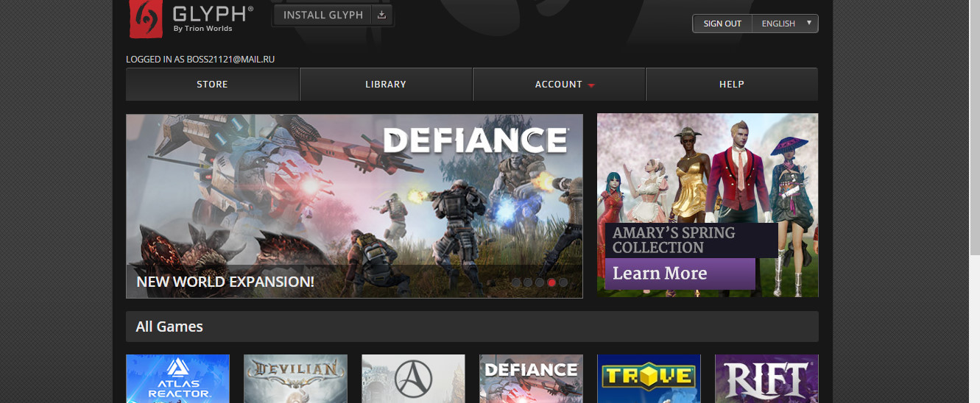Screen dimensions: 980x403
Task: Open the Trove game tile
Action: 649,379
